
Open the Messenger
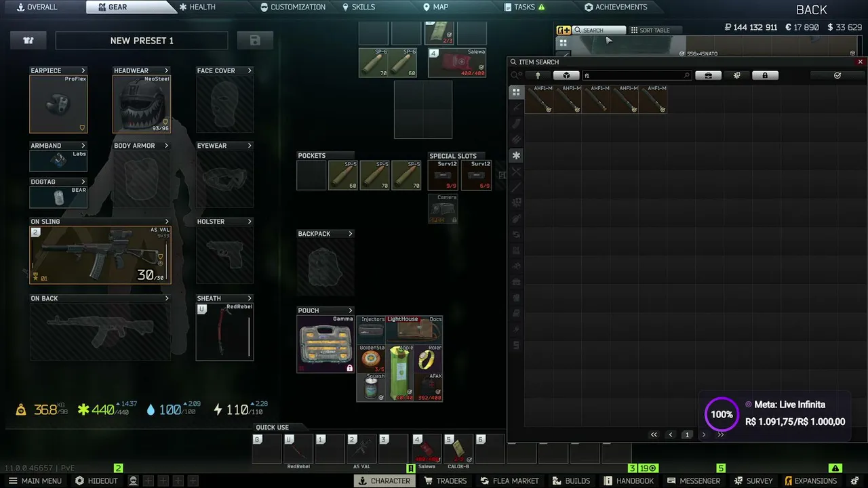click(694, 481)
